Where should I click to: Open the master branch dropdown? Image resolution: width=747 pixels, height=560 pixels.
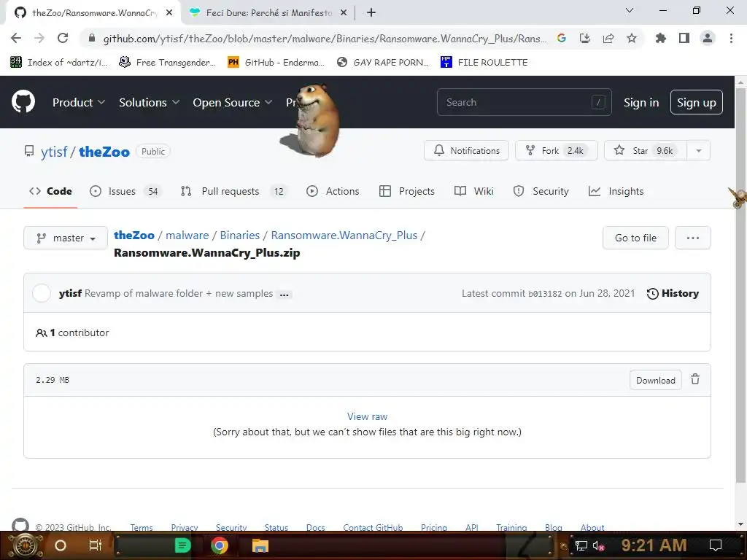pyautogui.click(x=66, y=238)
